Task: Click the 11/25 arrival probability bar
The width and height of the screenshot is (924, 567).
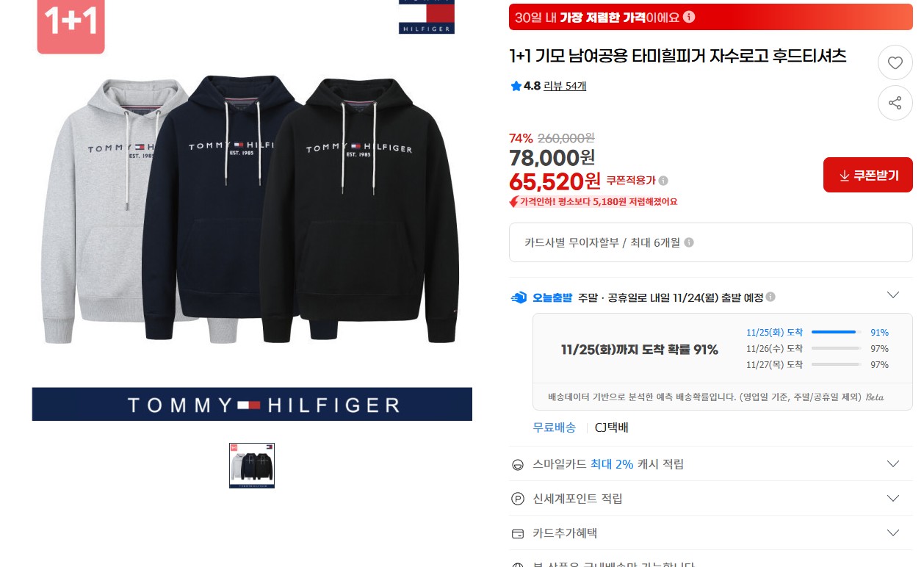Action: (x=837, y=333)
